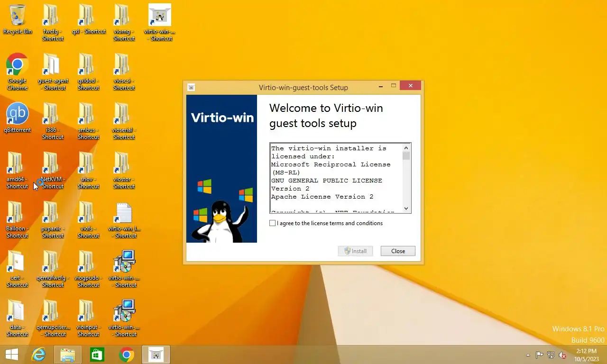
Task: Select the data shortcut folder
Action: (17, 318)
